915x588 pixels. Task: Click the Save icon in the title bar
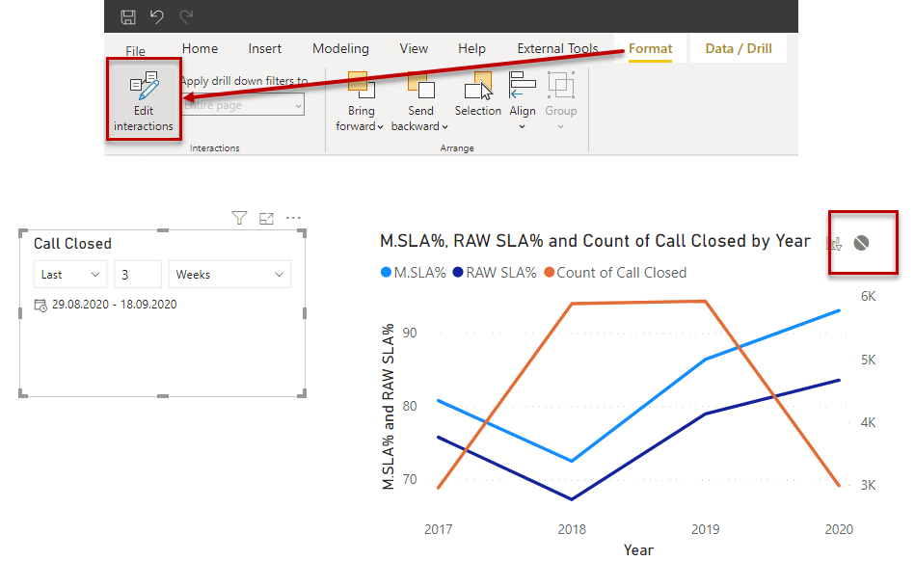click(x=128, y=17)
